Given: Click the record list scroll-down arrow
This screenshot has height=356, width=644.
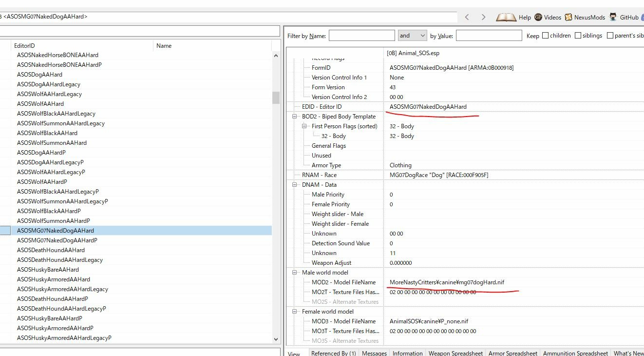Looking at the screenshot, I should pos(276,339).
